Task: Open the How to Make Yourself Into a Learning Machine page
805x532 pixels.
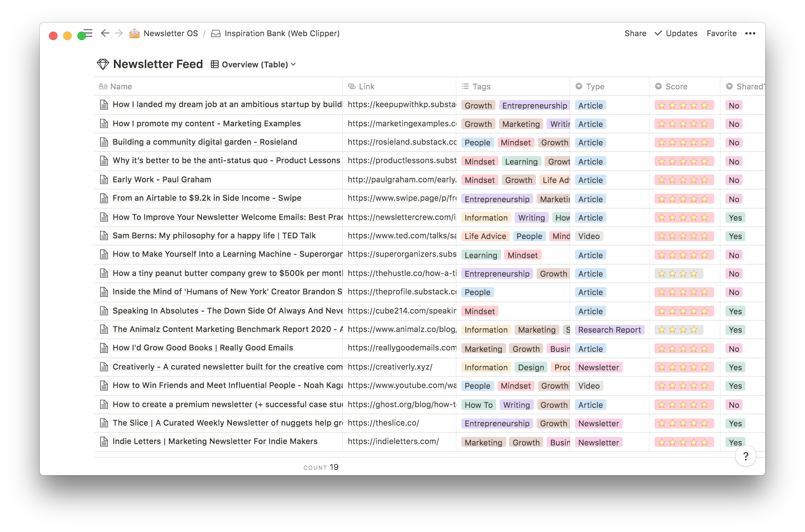Action: [x=228, y=254]
